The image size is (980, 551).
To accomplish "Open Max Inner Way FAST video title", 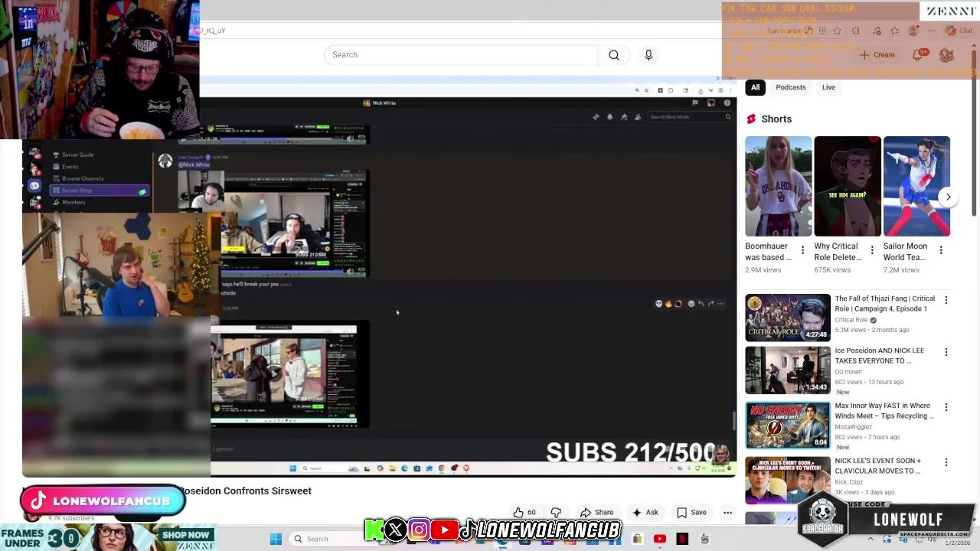I will coord(884,411).
